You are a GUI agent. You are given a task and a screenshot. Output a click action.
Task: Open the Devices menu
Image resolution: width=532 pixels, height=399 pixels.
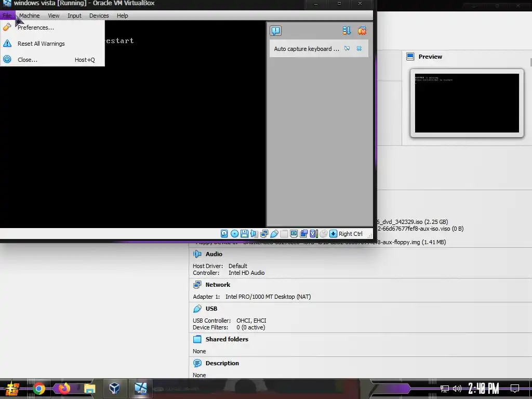click(99, 16)
